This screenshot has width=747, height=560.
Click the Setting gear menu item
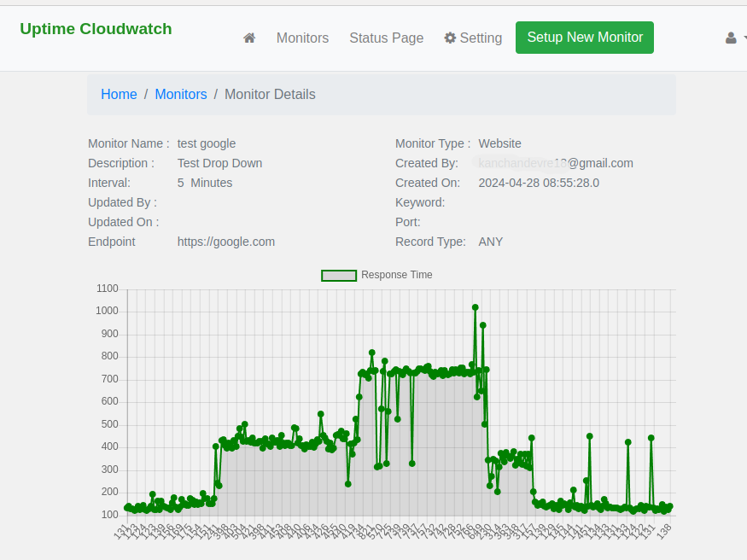pyautogui.click(x=473, y=38)
